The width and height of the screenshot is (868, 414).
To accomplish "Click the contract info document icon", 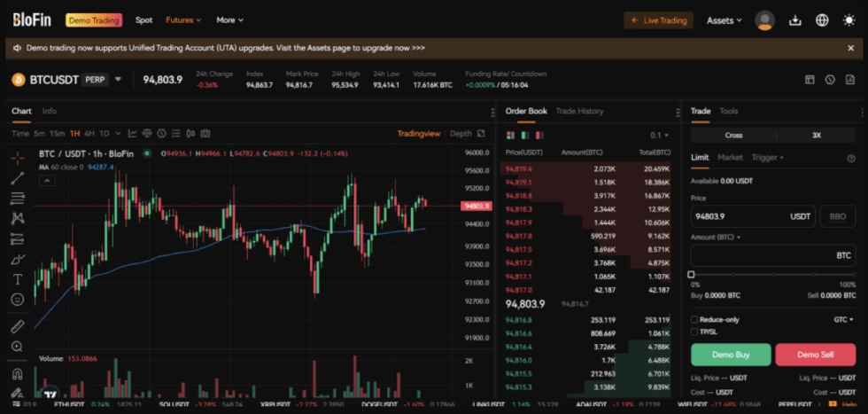I will click(849, 80).
